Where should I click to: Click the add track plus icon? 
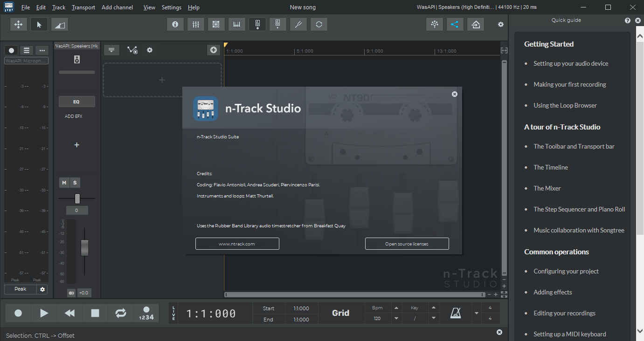click(214, 50)
